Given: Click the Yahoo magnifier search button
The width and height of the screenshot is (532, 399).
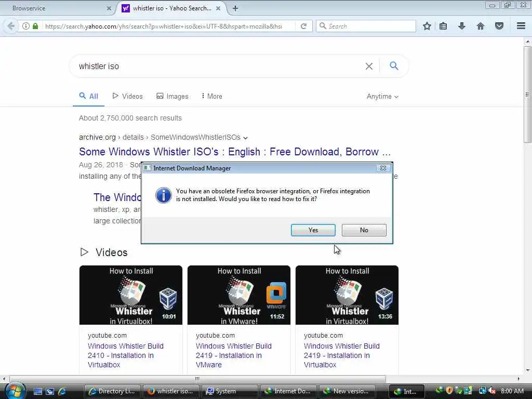Looking at the screenshot, I should 394,66.
